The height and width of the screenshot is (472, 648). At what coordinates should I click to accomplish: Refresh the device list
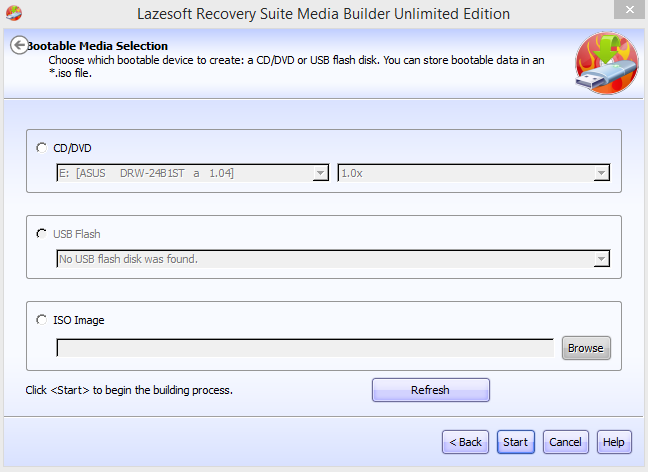[431, 390]
